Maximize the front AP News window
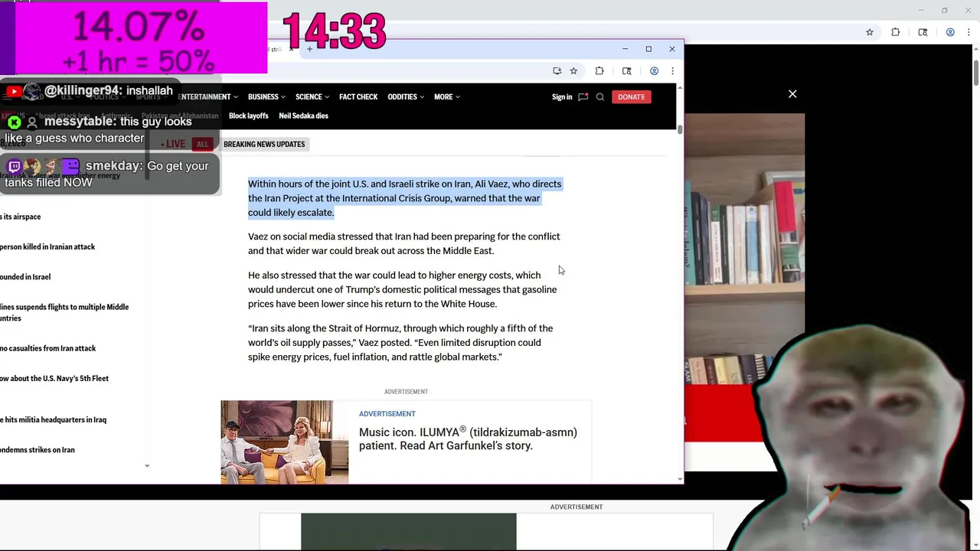Screen dimensions: 980x551 (x=648, y=49)
